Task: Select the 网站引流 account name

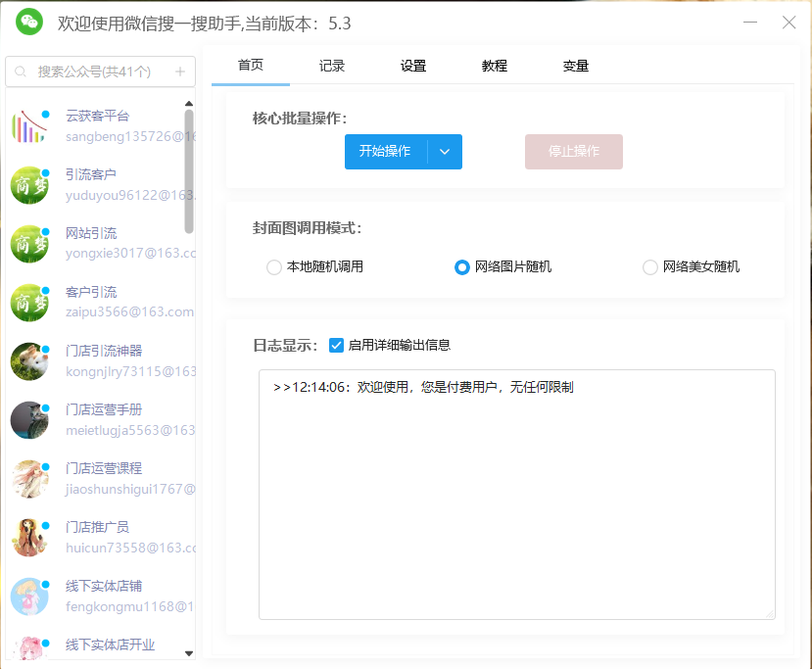Action: pyautogui.click(x=91, y=233)
